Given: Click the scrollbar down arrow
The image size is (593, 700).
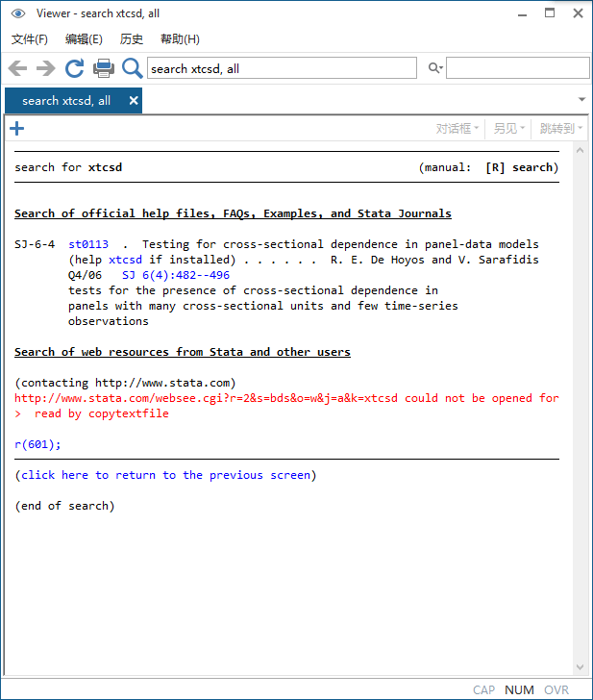Looking at the screenshot, I should click(x=581, y=667).
